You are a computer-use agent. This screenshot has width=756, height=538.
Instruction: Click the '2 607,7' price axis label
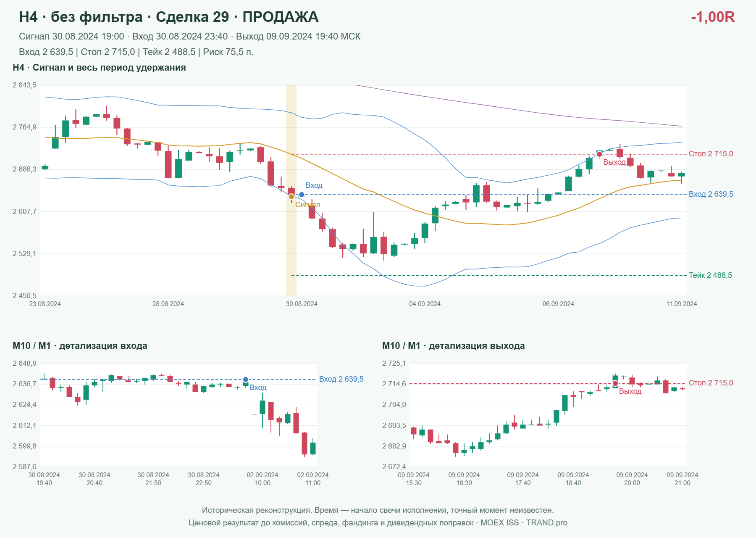[x=25, y=211]
